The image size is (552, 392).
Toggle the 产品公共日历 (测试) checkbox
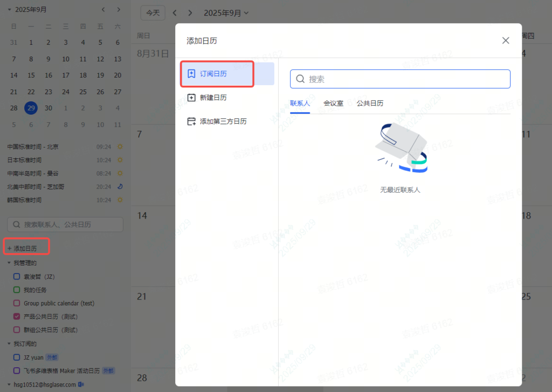click(x=17, y=317)
